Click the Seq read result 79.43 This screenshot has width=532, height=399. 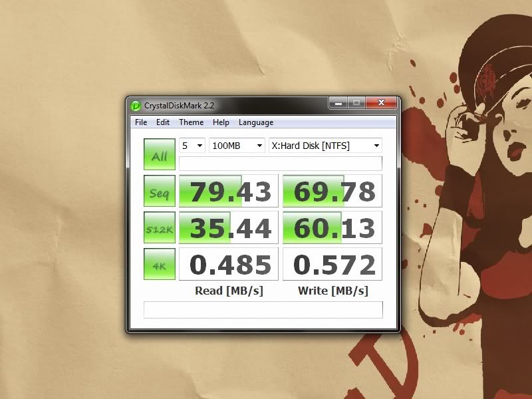click(x=229, y=191)
